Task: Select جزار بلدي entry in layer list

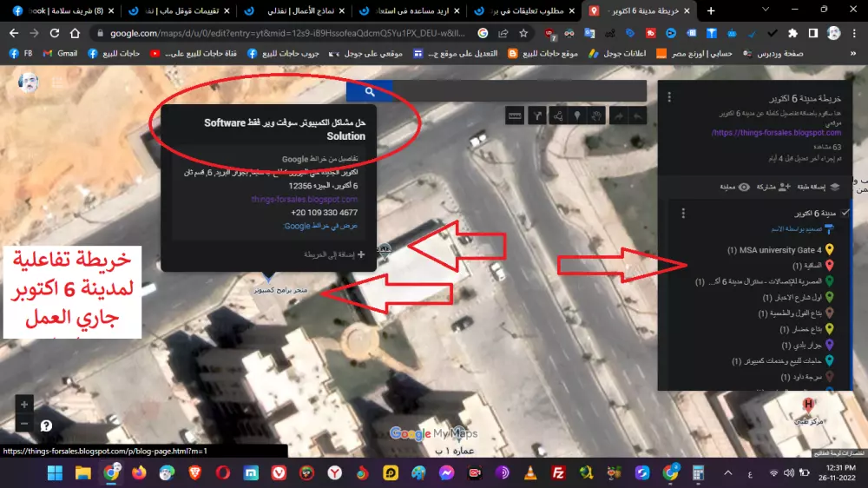Action: [801, 345]
